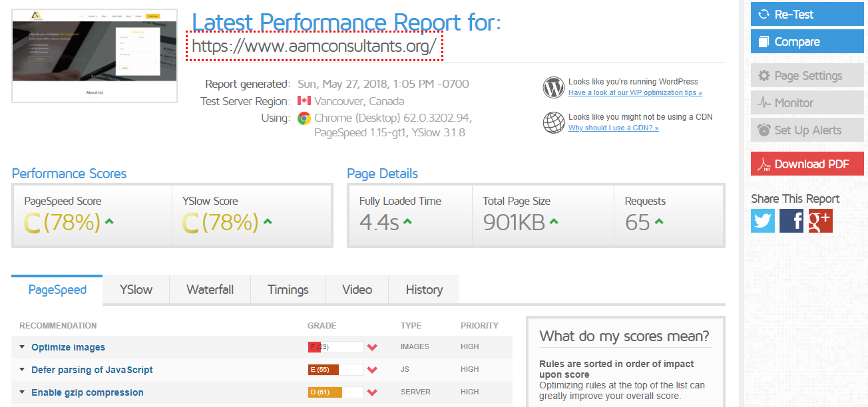
Task: Click the Download PDF button
Action: 807,164
